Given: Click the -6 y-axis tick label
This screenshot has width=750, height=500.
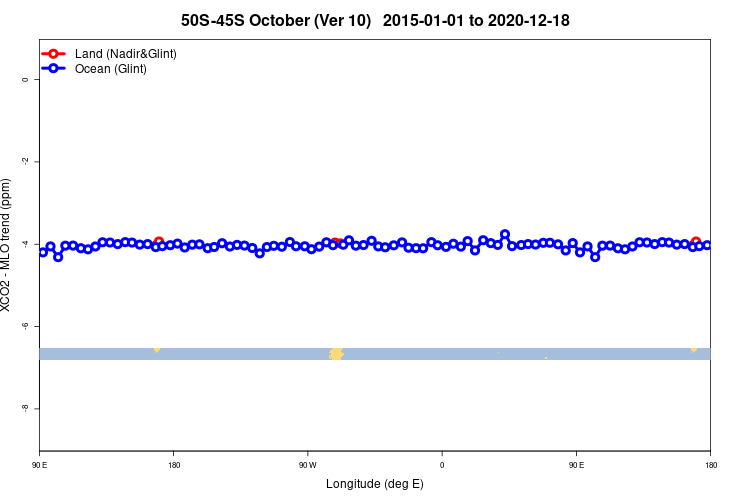Looking at the screenshot, I should tap(25, 326).
